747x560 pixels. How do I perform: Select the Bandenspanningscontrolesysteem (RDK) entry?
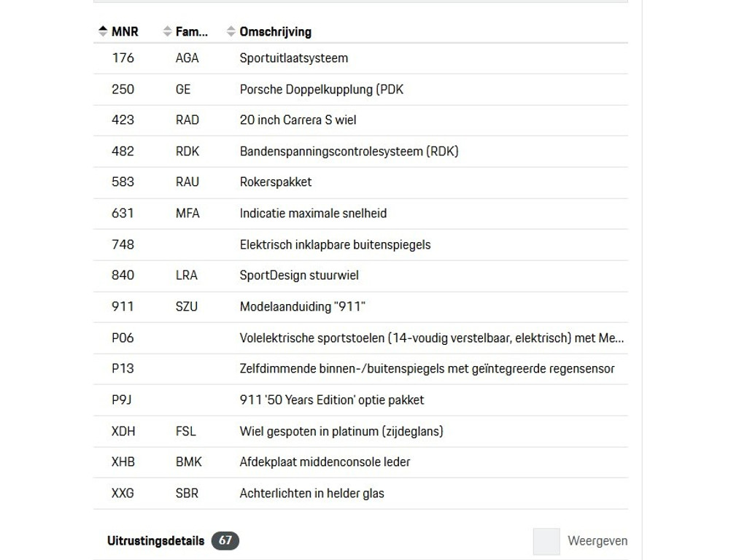(349, 151)
